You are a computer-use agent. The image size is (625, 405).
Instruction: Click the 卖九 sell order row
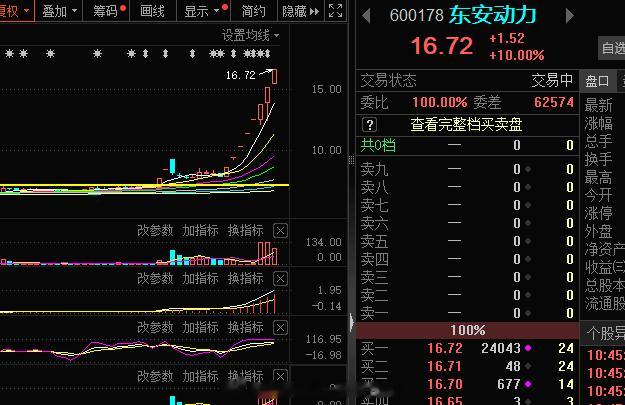pyautogui.click(x=467, y=169)
